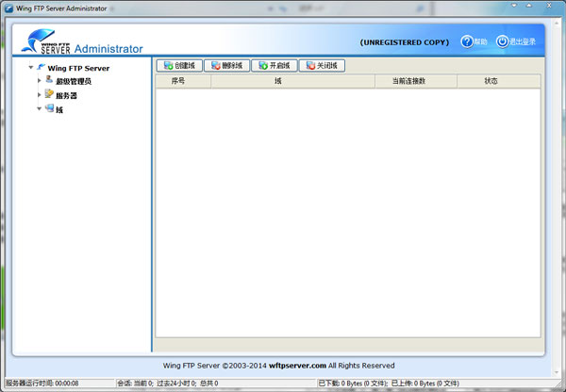Viewport: 566px width, 392px height.
Task: Click the 关闭域 (Close Domain) button
Action: (x=322, y=66)
